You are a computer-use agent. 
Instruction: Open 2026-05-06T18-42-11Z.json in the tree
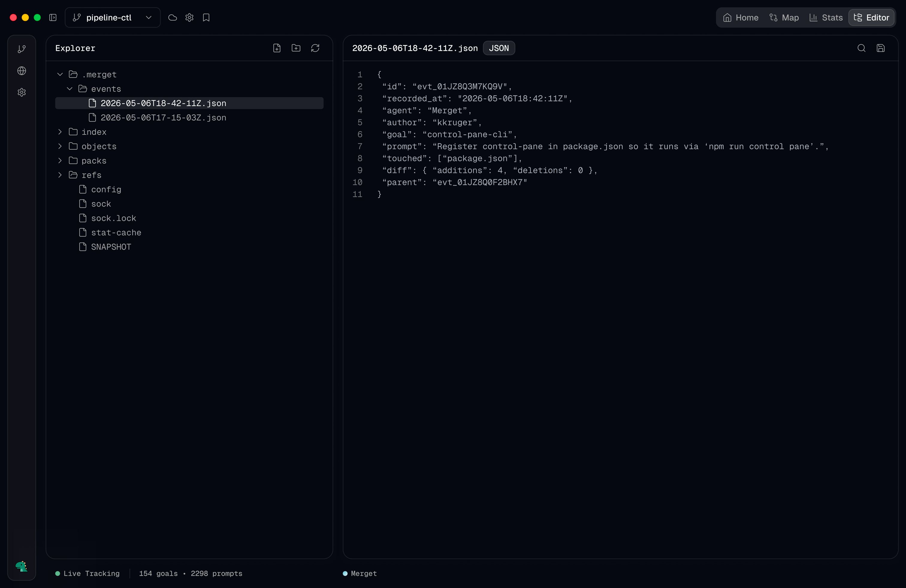(189, 103)
